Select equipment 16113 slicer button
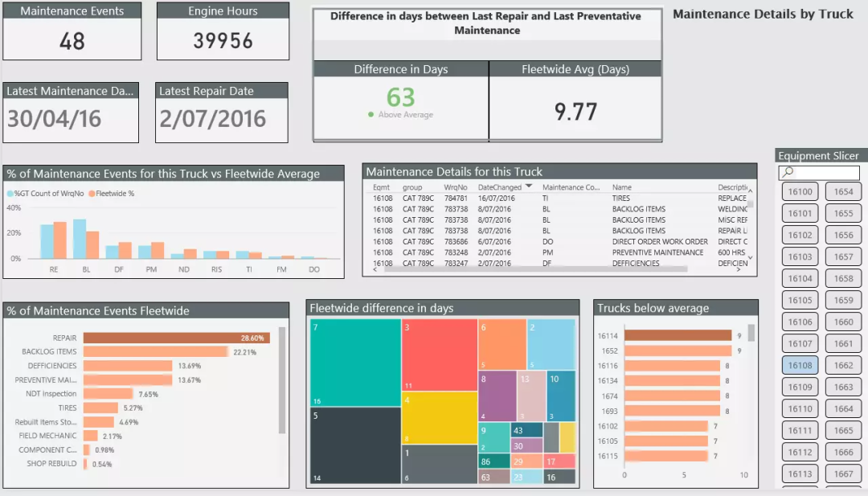868x496 pixels. point(800,473)
